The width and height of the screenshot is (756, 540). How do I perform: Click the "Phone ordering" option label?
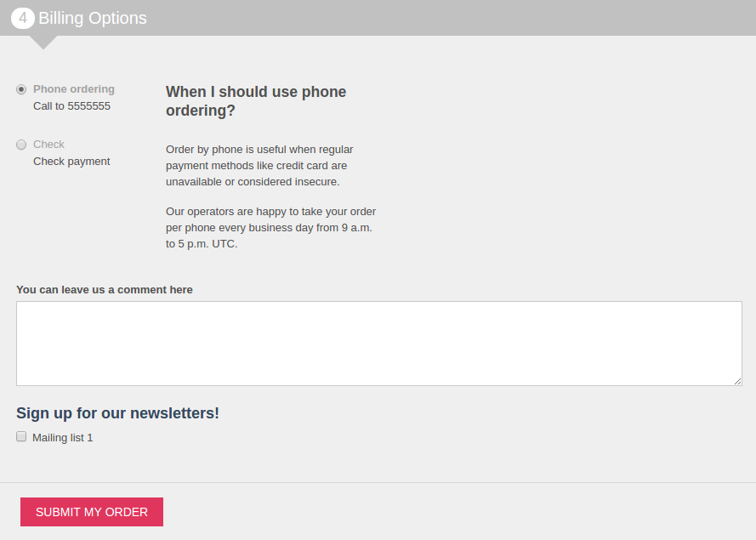[x=74, y=89]
